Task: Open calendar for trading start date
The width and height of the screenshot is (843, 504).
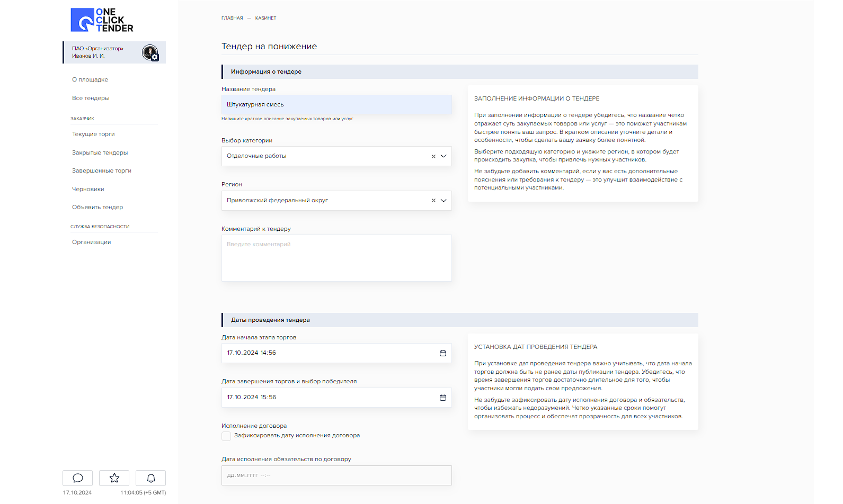Action: pos(442,353)
